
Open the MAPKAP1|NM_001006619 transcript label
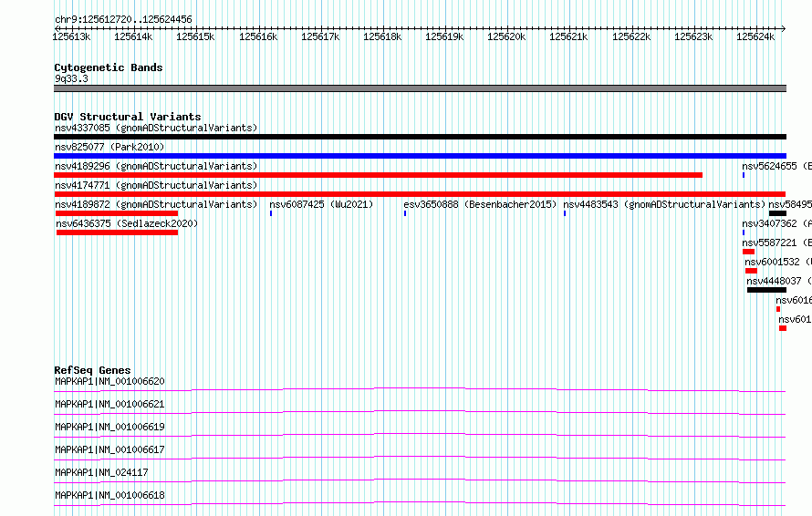point(109,427)
